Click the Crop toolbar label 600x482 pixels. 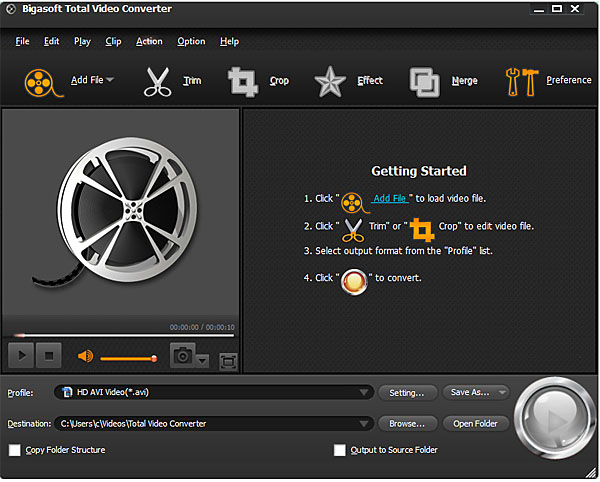tap(279, 81)
